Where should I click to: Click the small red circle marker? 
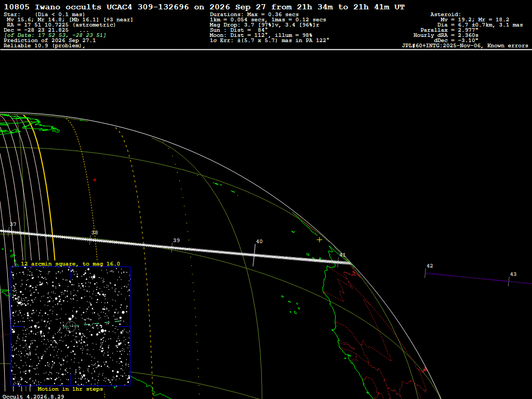(95, 180)
